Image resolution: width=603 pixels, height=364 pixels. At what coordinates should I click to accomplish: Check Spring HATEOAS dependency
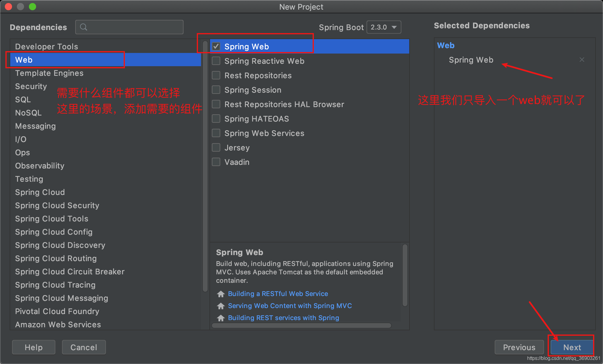pos(216,119)
